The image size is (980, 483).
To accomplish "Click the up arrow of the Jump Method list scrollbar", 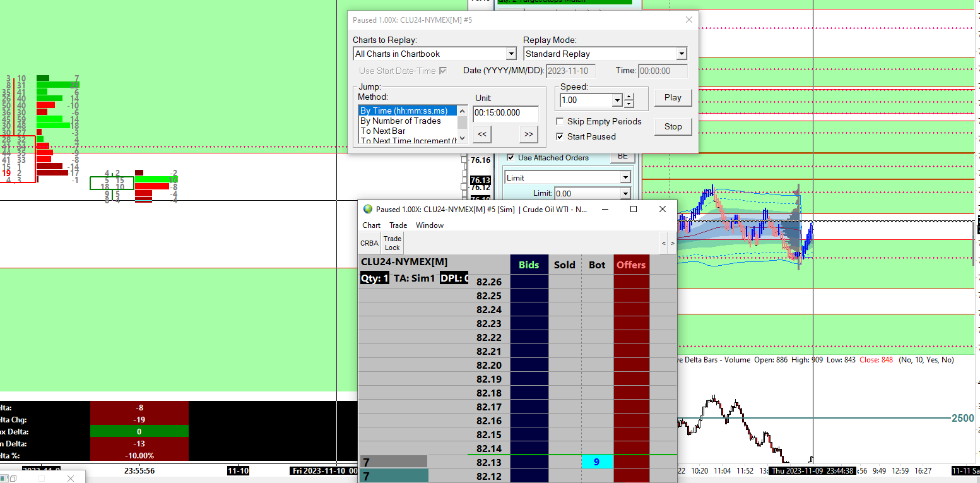I will click(x=463, y=110).
